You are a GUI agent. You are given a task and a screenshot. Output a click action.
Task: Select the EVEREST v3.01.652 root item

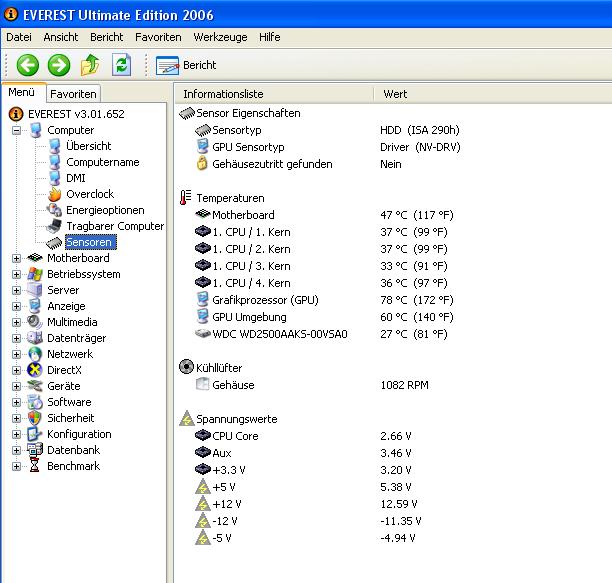[76, 114]
